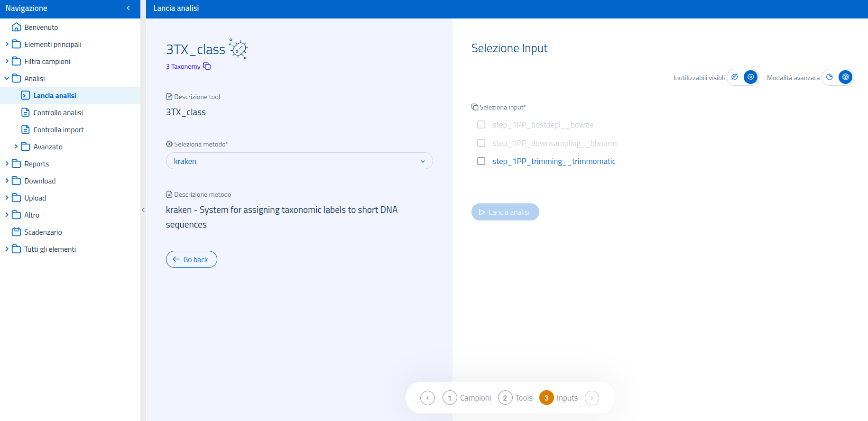
Task: Expand the Reports folder
Action: click(x=7, y=164)
